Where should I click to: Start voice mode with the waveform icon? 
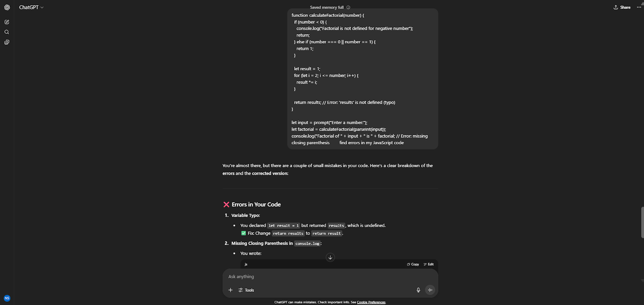(430, 290)
